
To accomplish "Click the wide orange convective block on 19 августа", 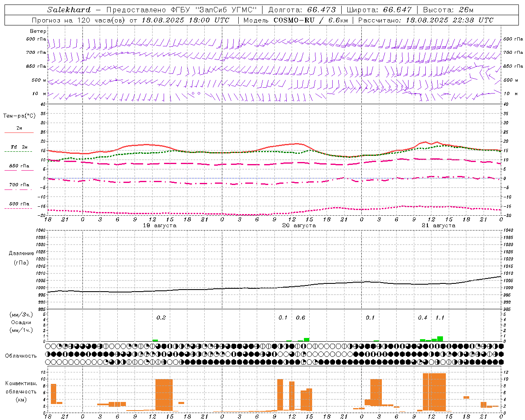I will (164, 395).
